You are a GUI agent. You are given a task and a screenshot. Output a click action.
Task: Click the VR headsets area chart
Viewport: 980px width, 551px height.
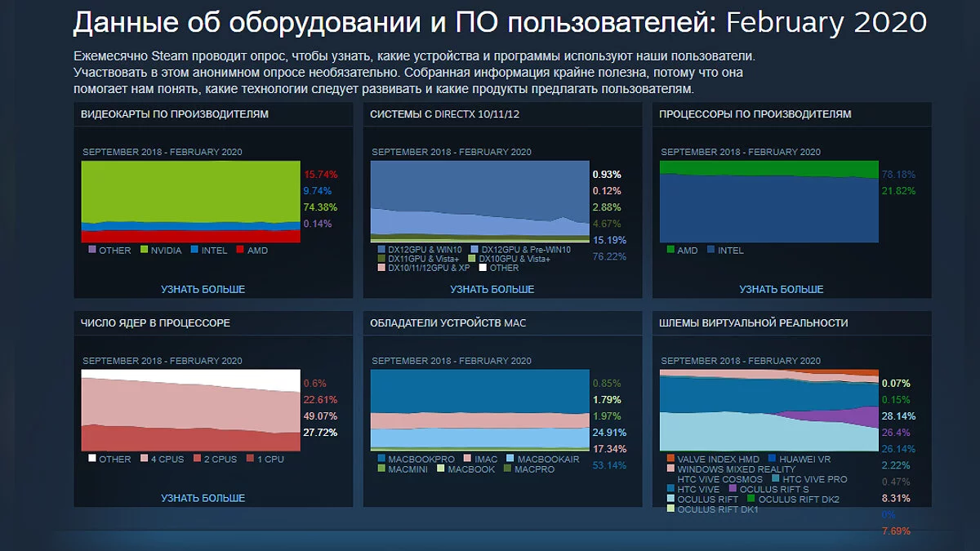coord(769,411)
